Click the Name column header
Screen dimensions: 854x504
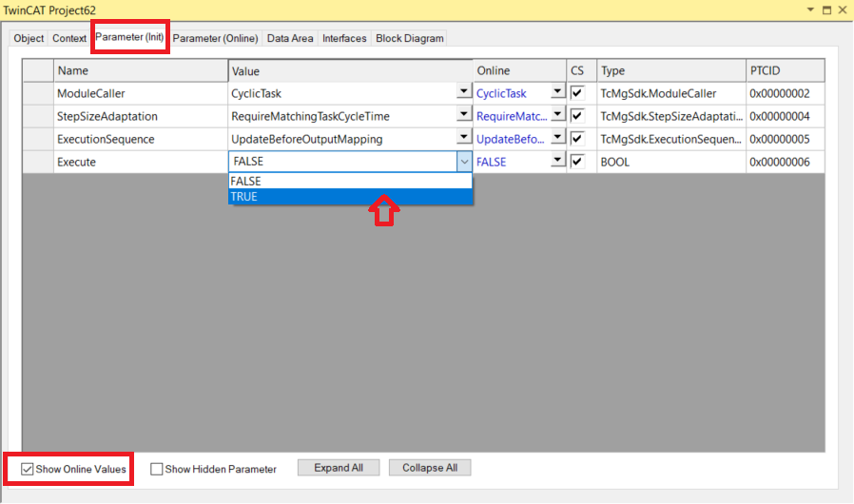click(x=141, y=70)
